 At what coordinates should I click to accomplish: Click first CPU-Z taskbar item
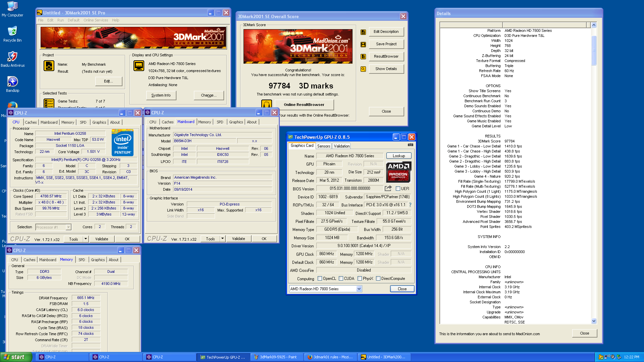tap(62, 357)
